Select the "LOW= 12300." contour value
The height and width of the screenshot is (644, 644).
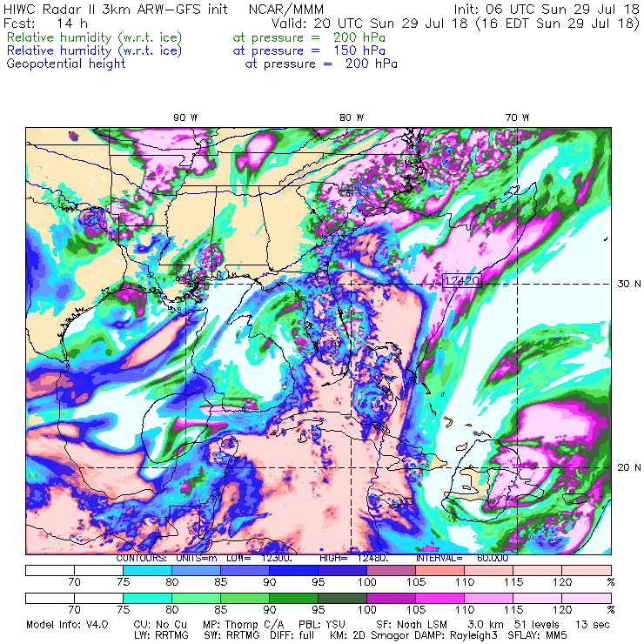coord(259,558)
